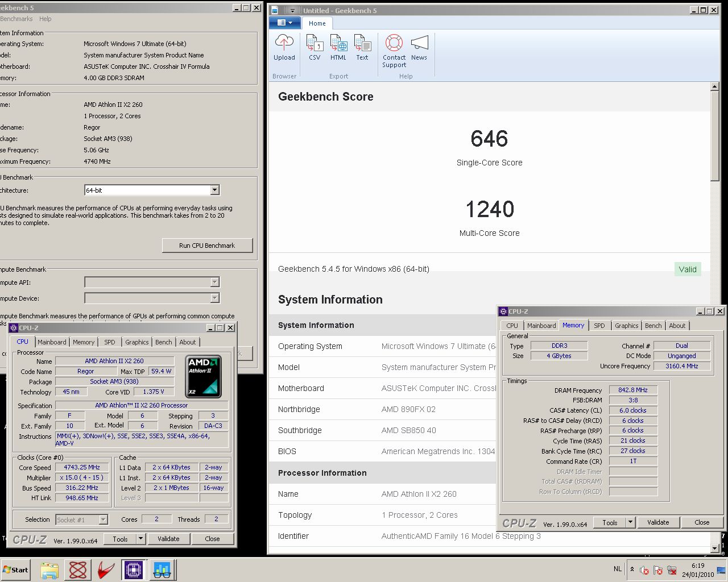Open the red atom taskbar icon
Screen dimensions: 728x582
[x=78, y=570]
